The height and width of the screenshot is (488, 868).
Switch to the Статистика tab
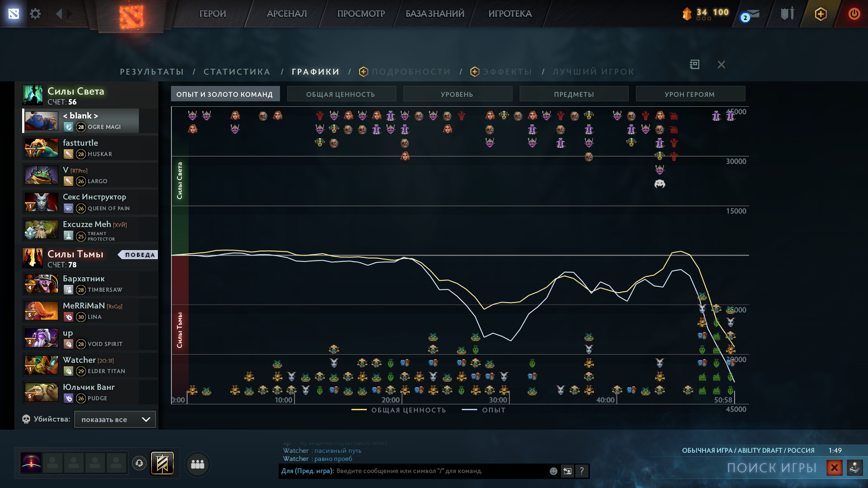[237, 71]
